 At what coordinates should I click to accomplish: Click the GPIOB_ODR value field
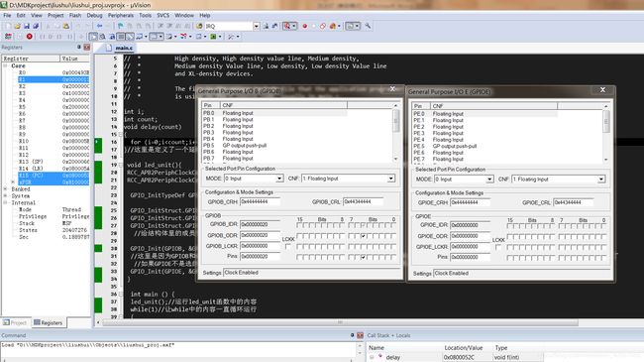pyautogui.click(x=260, y=235)
